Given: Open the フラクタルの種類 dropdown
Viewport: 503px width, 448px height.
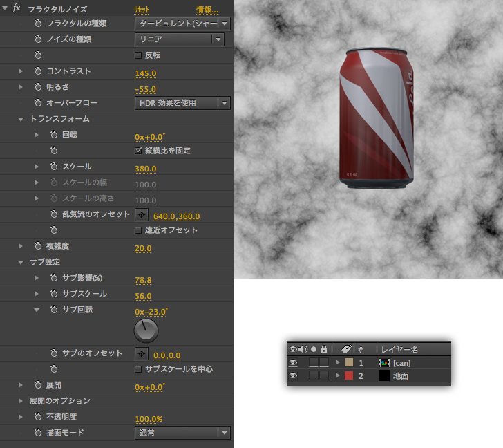Looking at the screenshot, I should (182, 24).
